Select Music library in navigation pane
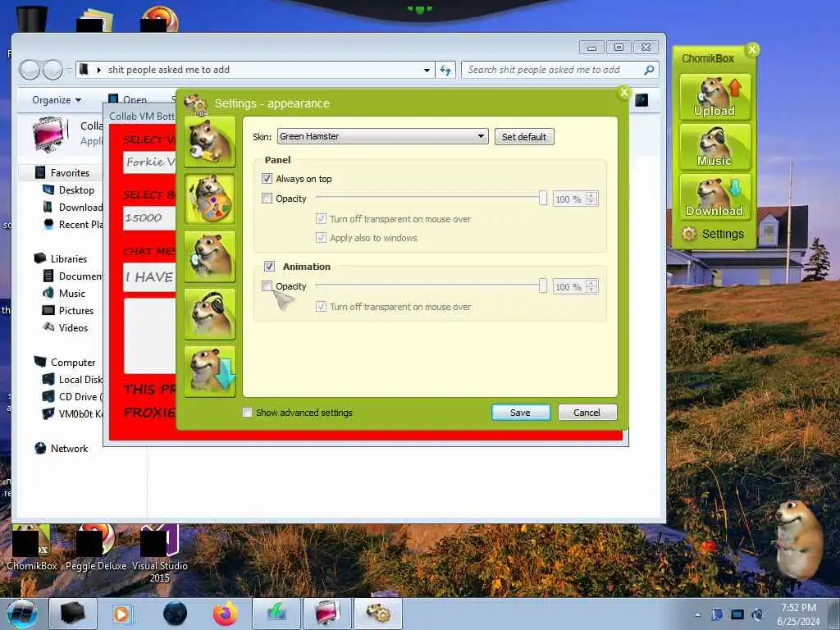Screen dimensions: 840x630 point(64,294)
